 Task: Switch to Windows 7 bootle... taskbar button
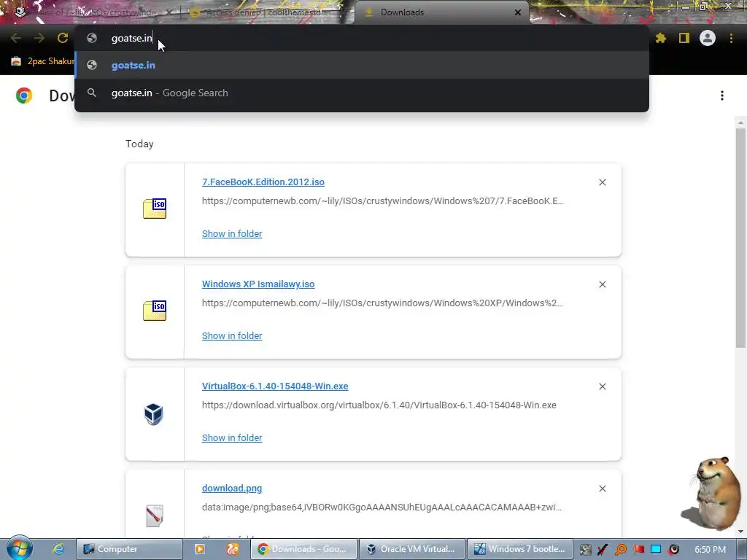[x=519, y=549]
